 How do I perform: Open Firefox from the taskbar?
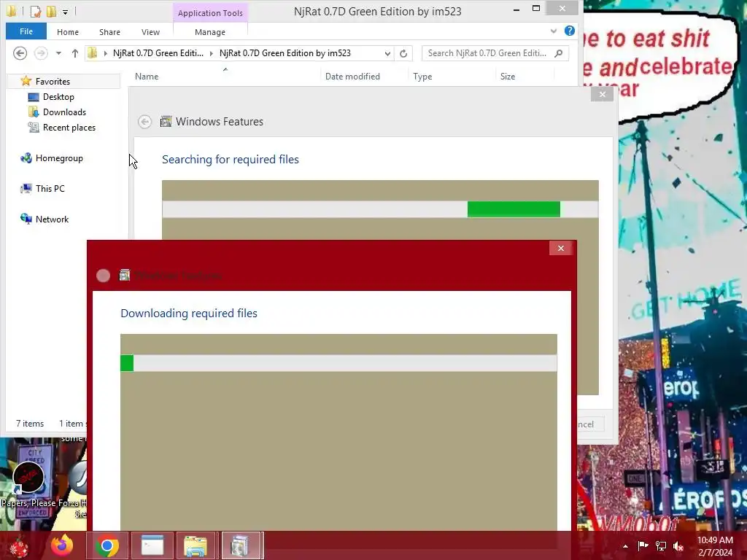[63, 545]
